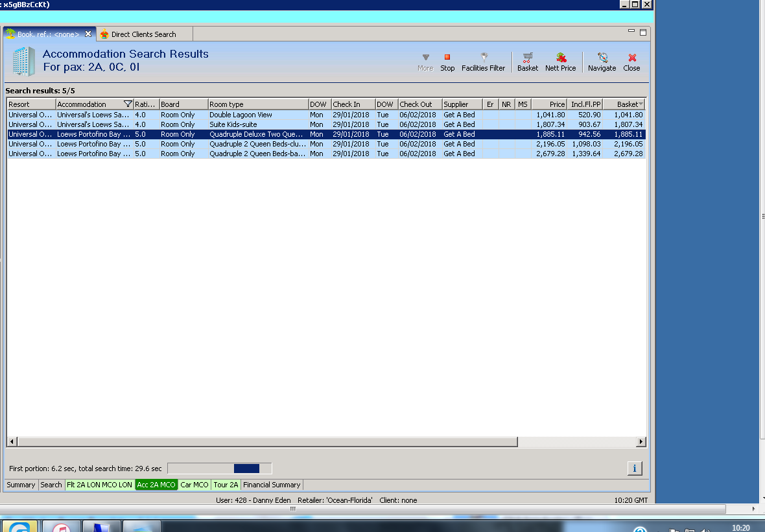765x532 pixels.
Task: Select Quadruple 2 Queen Beds-club row
Action: 326,144
